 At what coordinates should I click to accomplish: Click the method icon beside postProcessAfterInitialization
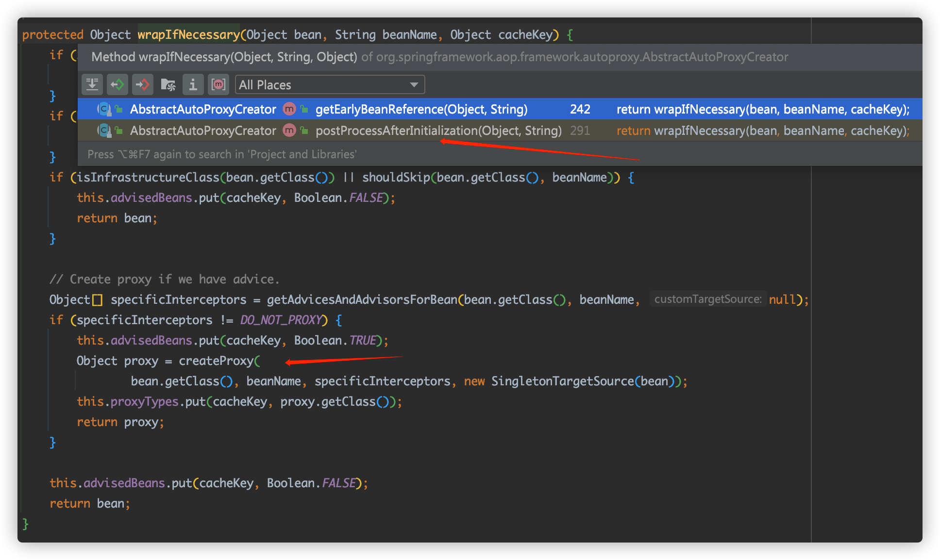[x=289, y=131]
